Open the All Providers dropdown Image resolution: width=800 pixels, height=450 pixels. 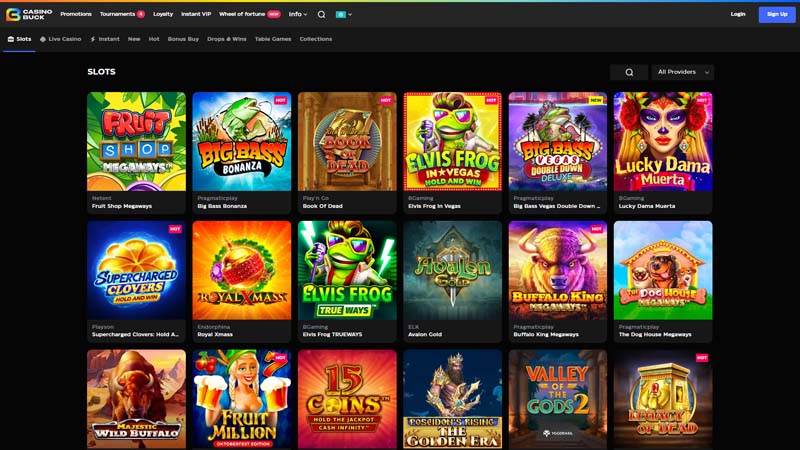click(683, 72)
